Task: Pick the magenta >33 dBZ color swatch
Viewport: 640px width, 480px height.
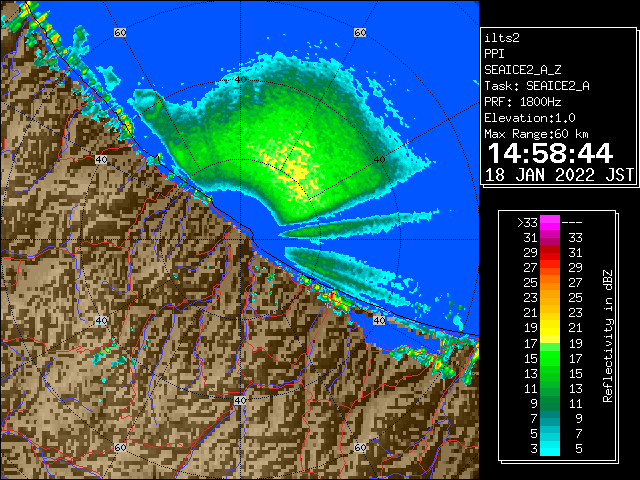Action: (x=550, y=223)
